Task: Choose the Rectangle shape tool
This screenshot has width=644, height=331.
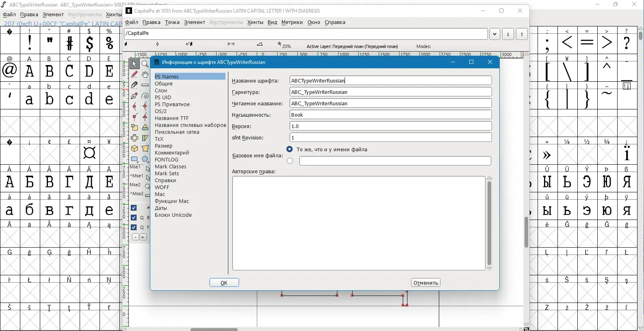Action: (134, 159)
